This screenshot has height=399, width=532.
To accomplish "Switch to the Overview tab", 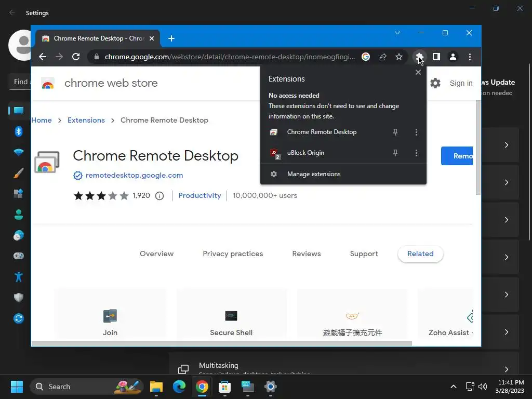I will pos(157,254).
